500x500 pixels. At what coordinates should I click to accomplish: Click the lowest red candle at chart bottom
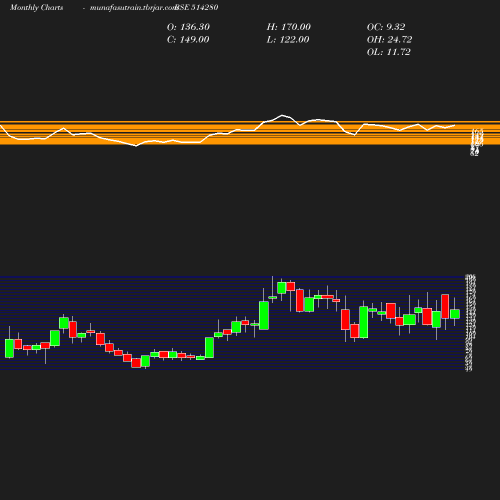(136, 363)
